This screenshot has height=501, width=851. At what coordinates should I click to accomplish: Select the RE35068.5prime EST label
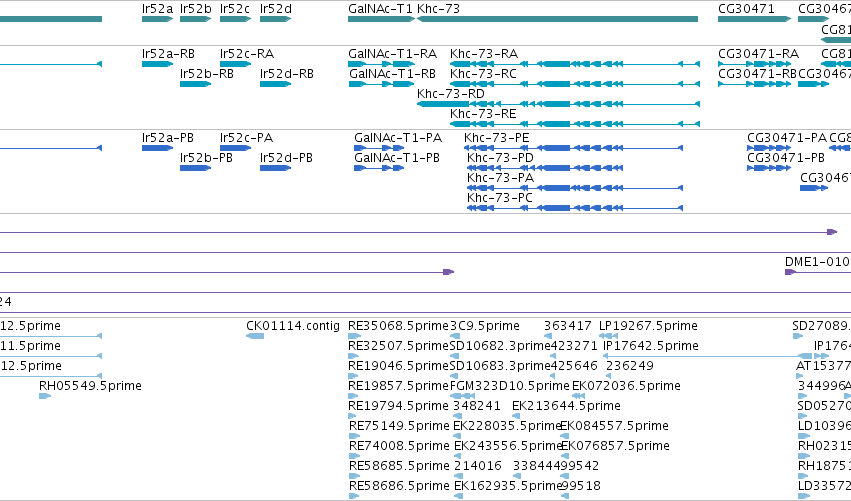[398, 326]
